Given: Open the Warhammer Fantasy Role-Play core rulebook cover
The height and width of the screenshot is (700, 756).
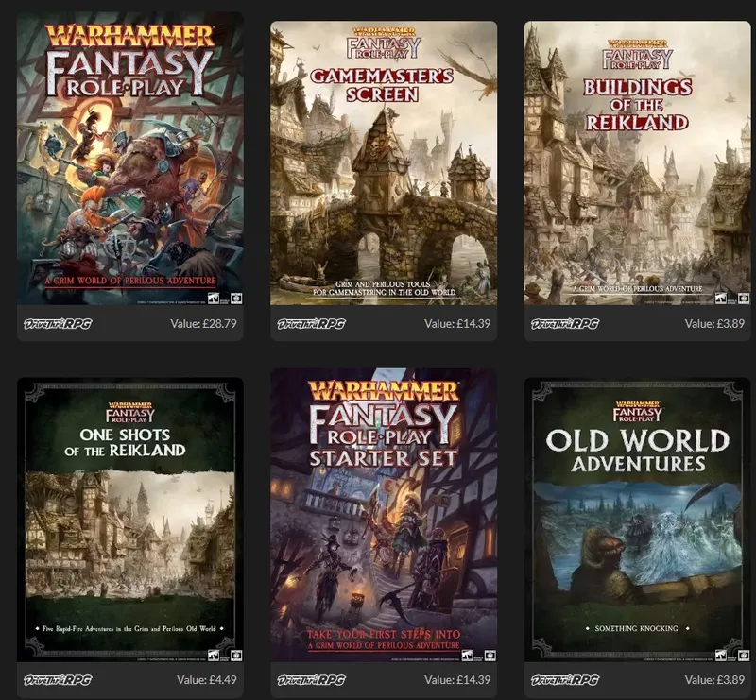Looking at the screenshot, I should pos(130,159).
